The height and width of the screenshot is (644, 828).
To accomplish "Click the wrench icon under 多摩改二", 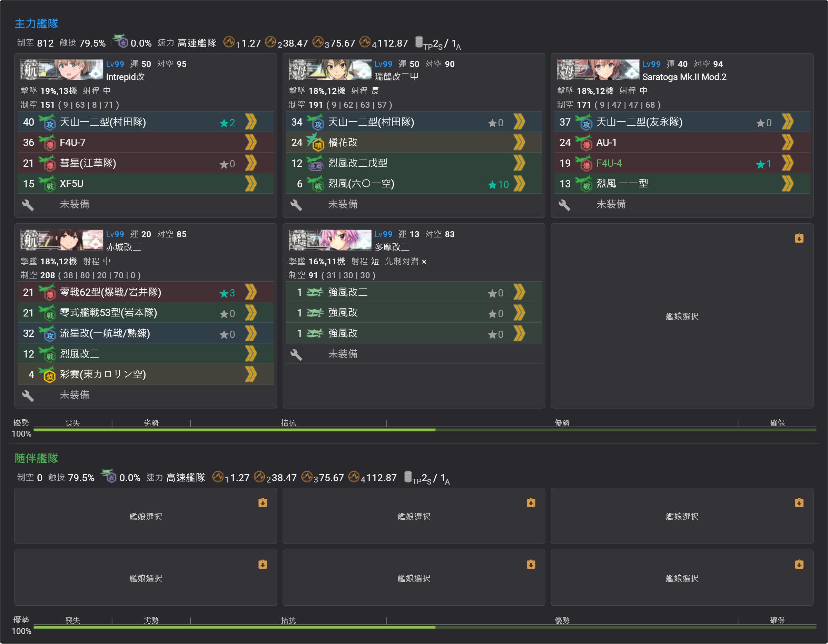I will coord(296,355).
